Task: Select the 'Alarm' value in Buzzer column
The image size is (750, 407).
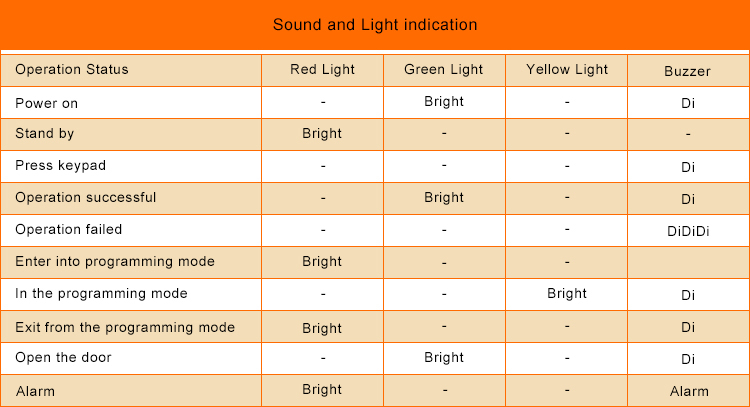Action: [x=687, y=391]
